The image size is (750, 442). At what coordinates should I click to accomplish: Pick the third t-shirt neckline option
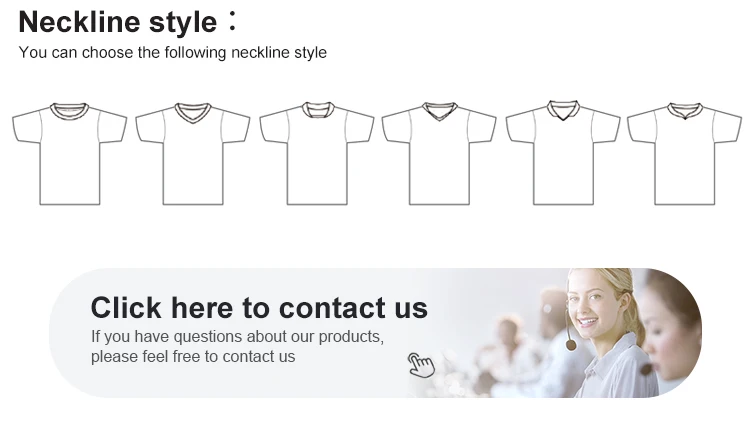point(316,155)
